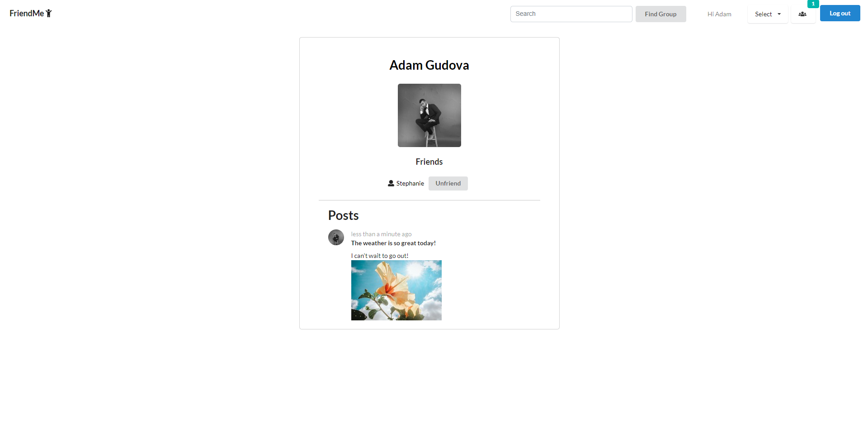Click the post timestamp text
This screenshot has width=868, height=424.
click(381, 234)
